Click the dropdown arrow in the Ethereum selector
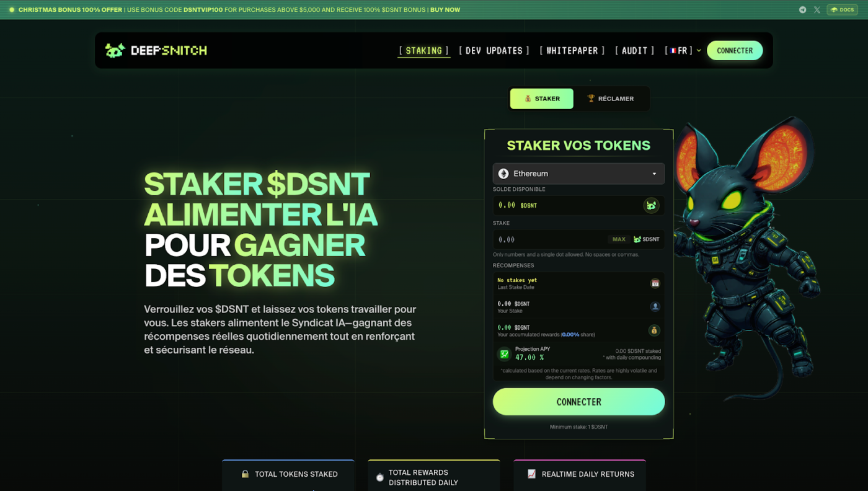 tap(654, 174)
